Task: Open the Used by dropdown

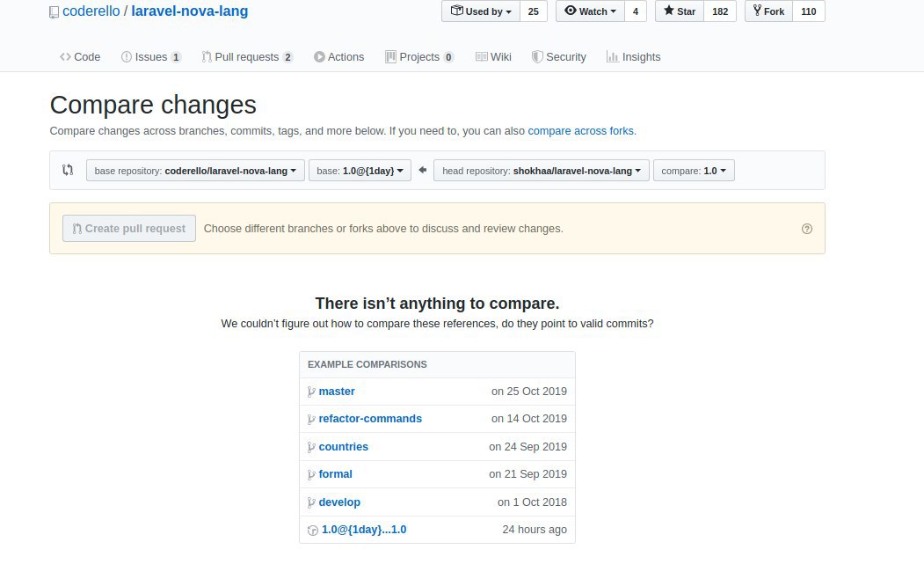Action: [481, 11]
